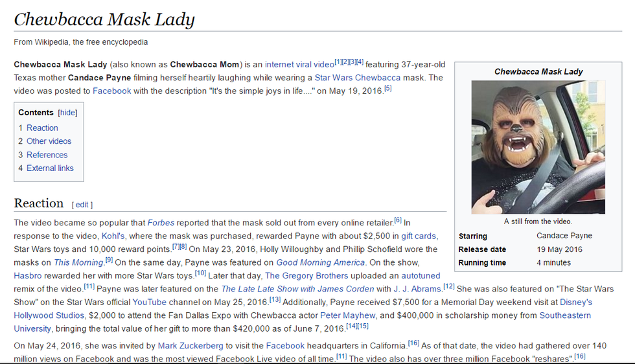Open the Reaction section edit link

pos(82,205)
